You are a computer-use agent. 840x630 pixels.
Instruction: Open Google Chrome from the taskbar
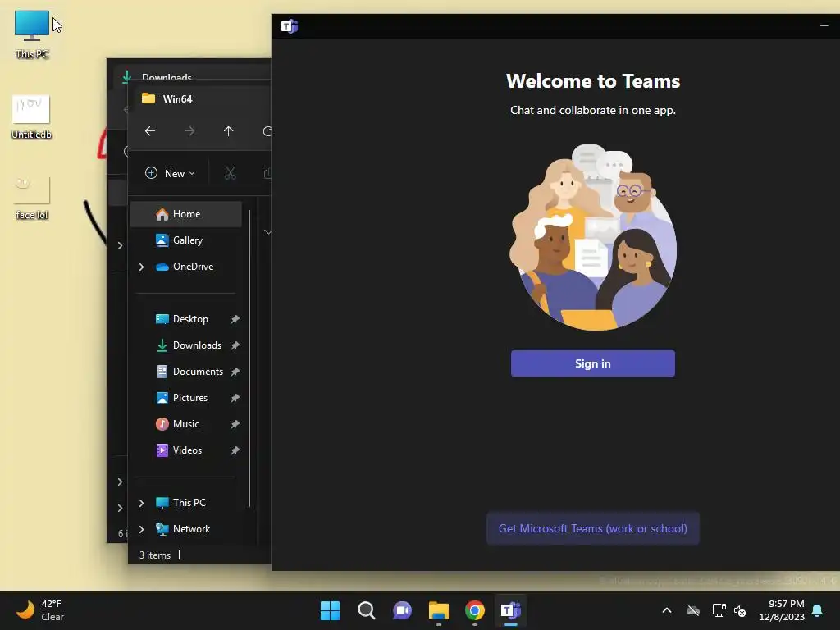[475, 610]
